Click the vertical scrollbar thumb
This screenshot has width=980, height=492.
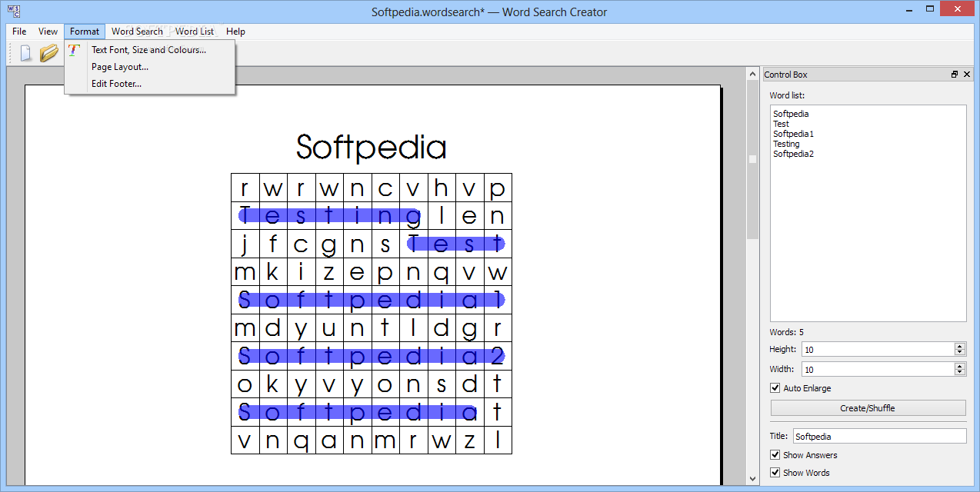(x=752, y=159)
